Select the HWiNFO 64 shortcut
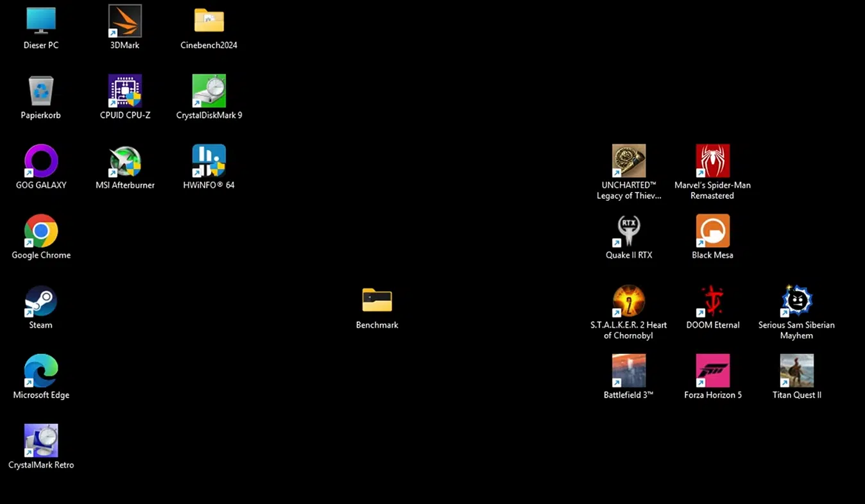Image resolution: width=865 pixels, height=504 pixels. [209, 162]
